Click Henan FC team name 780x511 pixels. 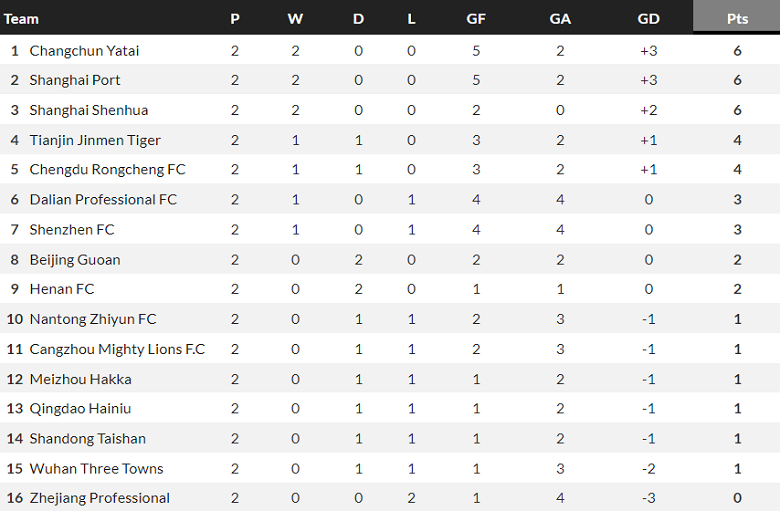pyautogui.click(x=62, y=289)
